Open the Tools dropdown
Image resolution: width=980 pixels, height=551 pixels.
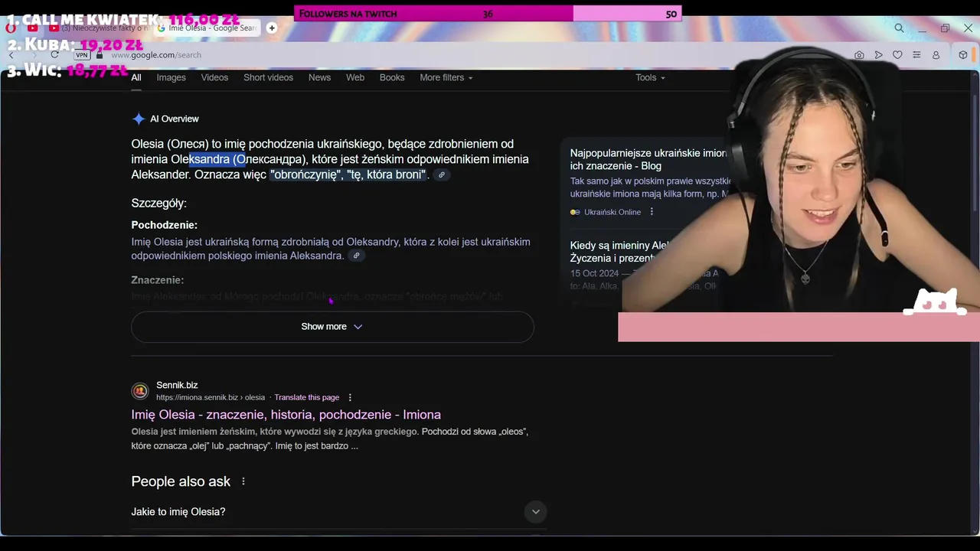pyautogui.click(x=650, y=77)
